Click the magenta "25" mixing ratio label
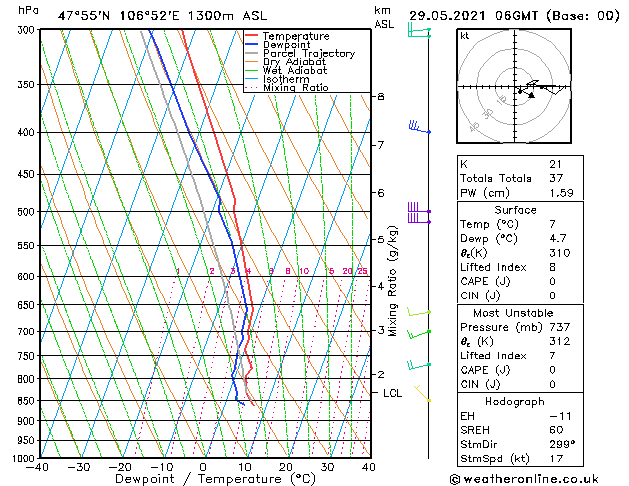 point(362,271)
